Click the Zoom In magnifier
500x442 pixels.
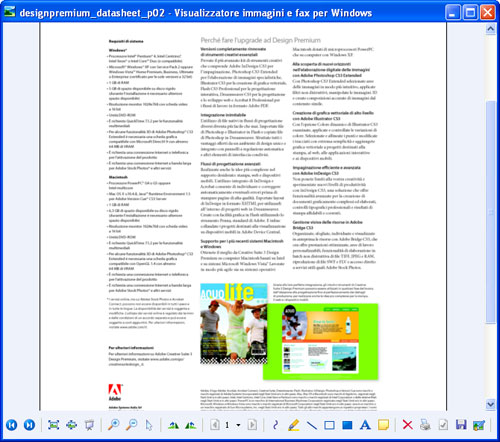114,425
